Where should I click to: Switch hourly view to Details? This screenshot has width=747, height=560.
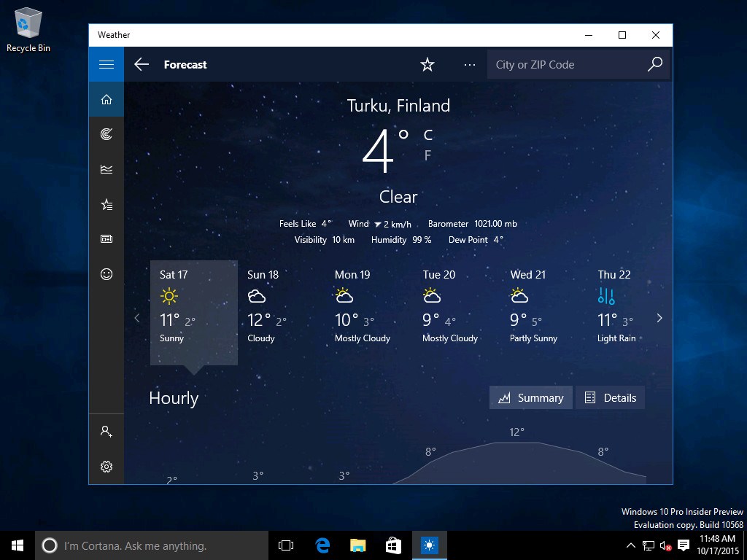611,398
